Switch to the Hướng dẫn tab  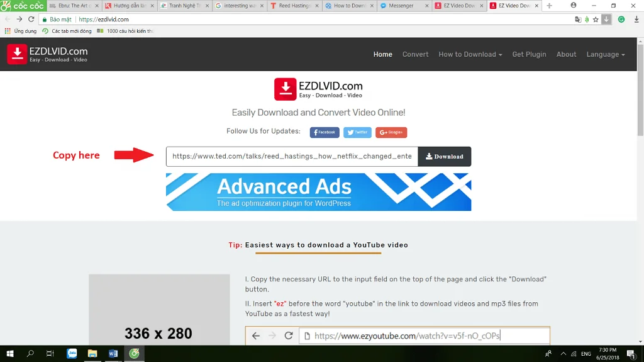[x=128, y=6]
